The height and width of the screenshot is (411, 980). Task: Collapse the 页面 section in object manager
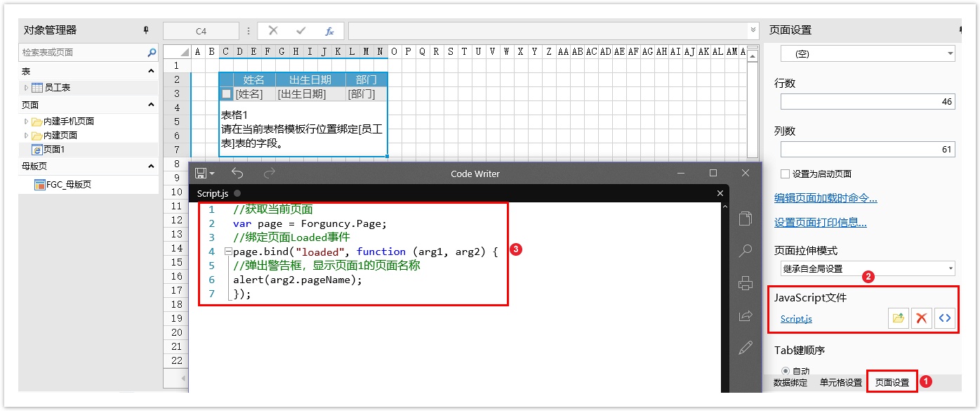coord(151,105)
